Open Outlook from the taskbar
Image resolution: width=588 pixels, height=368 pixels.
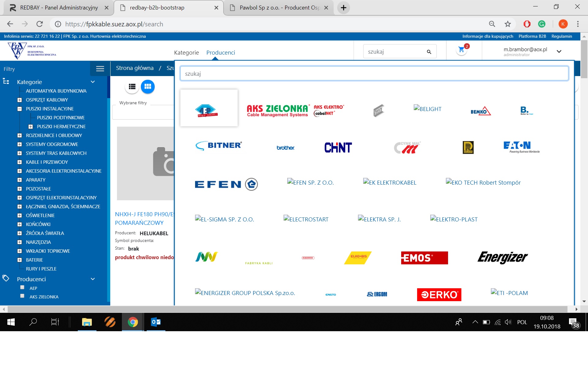point(156,322)
